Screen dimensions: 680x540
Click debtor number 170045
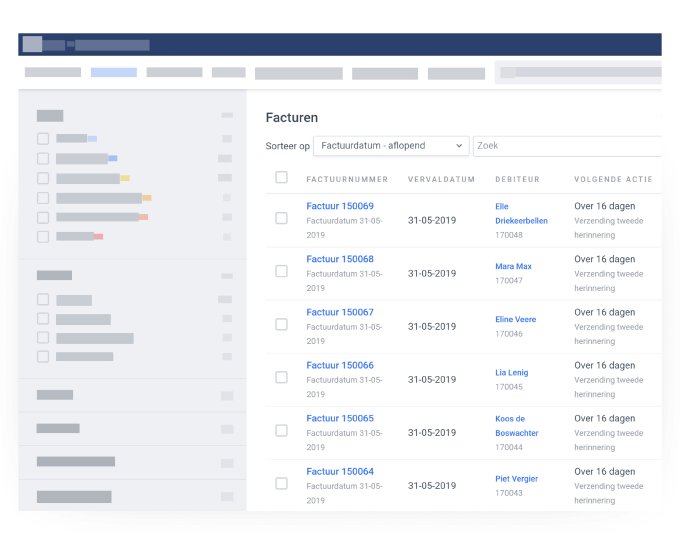[509, 387]
